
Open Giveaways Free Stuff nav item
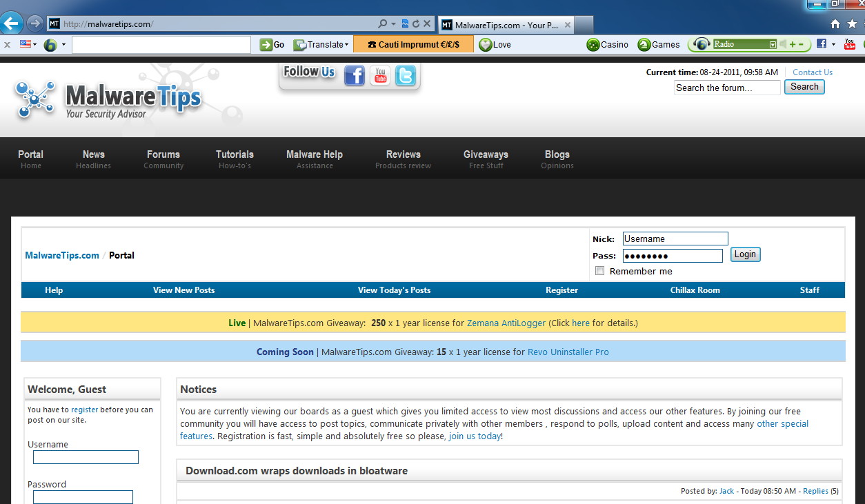[486, 159]
